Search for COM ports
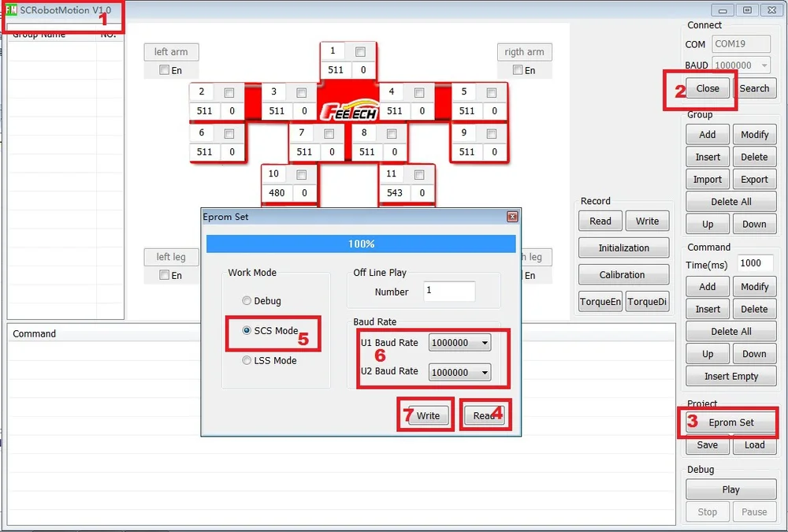 [x=754, y=88]
